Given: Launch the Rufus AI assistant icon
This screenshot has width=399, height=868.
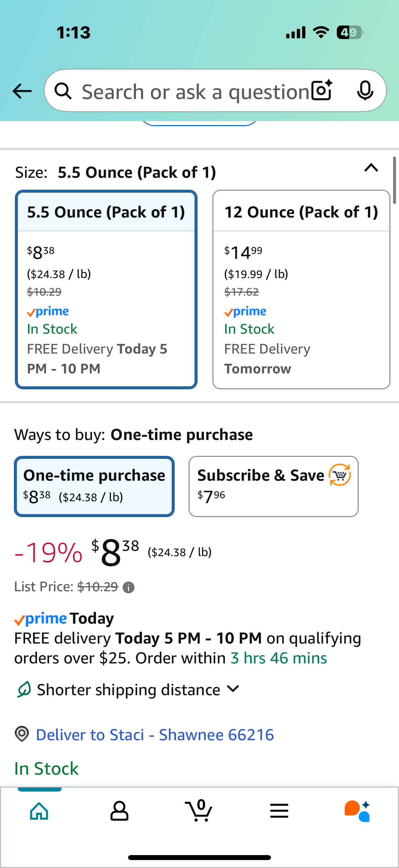Looking at the screenshot, I should tap(357, 811).
